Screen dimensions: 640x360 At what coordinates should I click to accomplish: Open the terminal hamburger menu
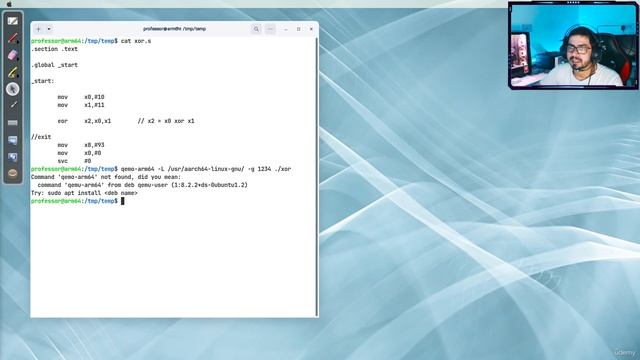[x=270, y=29]
